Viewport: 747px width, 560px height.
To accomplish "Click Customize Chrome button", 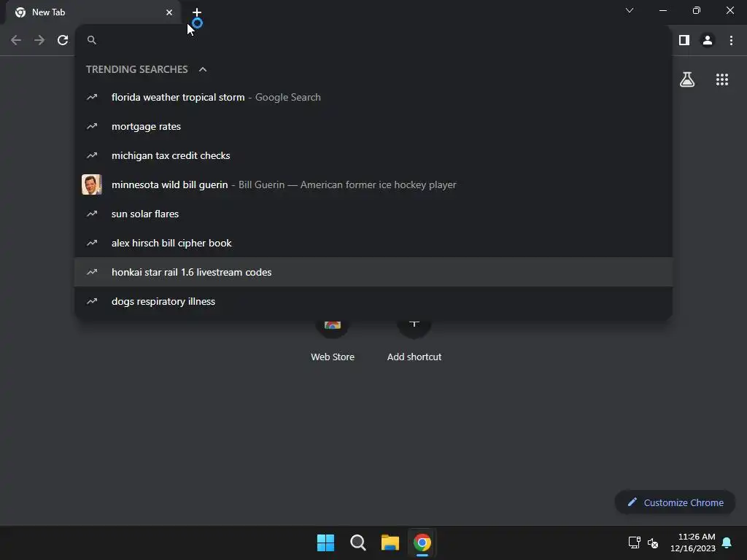I will coord(675,502).
